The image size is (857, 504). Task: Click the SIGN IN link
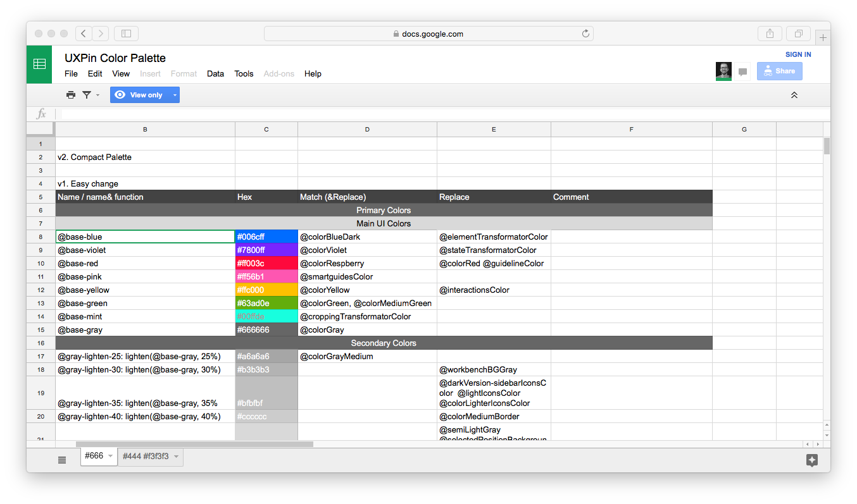(x=798, y=54)
